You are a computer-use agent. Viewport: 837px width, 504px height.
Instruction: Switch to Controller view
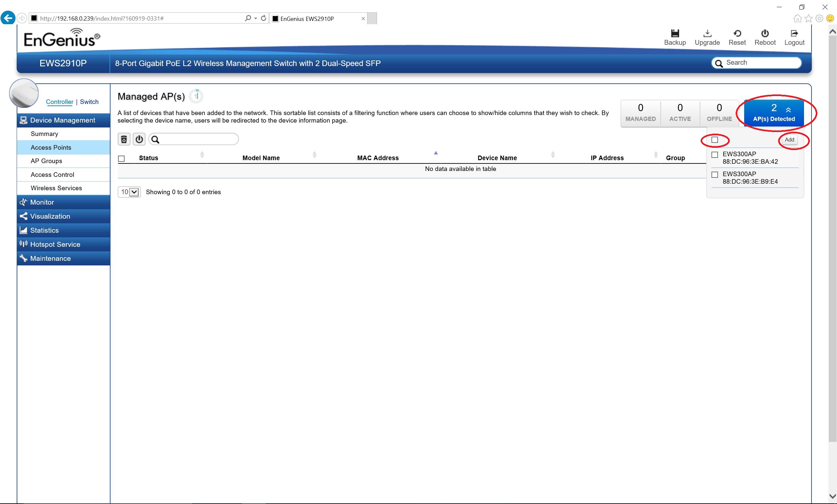click(60, 102)
